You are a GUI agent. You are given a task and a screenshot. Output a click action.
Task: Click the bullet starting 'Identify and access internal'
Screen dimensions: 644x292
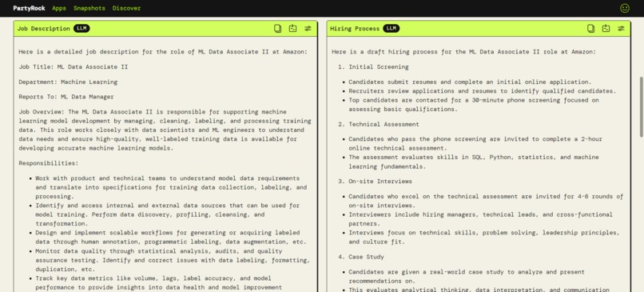(167, 214)
